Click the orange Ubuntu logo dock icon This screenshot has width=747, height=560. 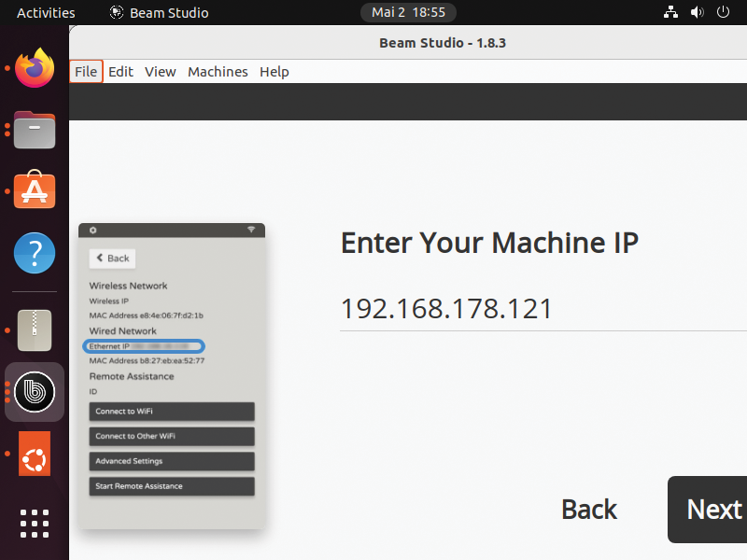point(35,454)
